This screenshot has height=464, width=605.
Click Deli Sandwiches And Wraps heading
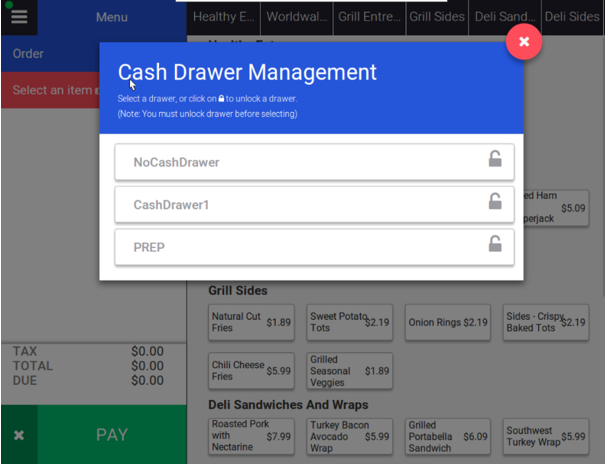click(x=288, y=405)
